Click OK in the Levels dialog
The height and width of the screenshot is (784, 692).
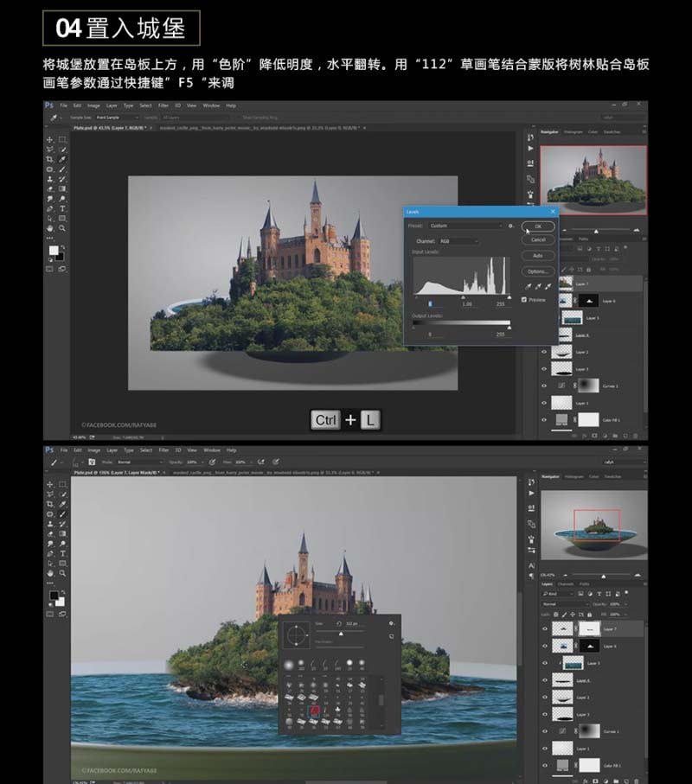coord(538,226)
